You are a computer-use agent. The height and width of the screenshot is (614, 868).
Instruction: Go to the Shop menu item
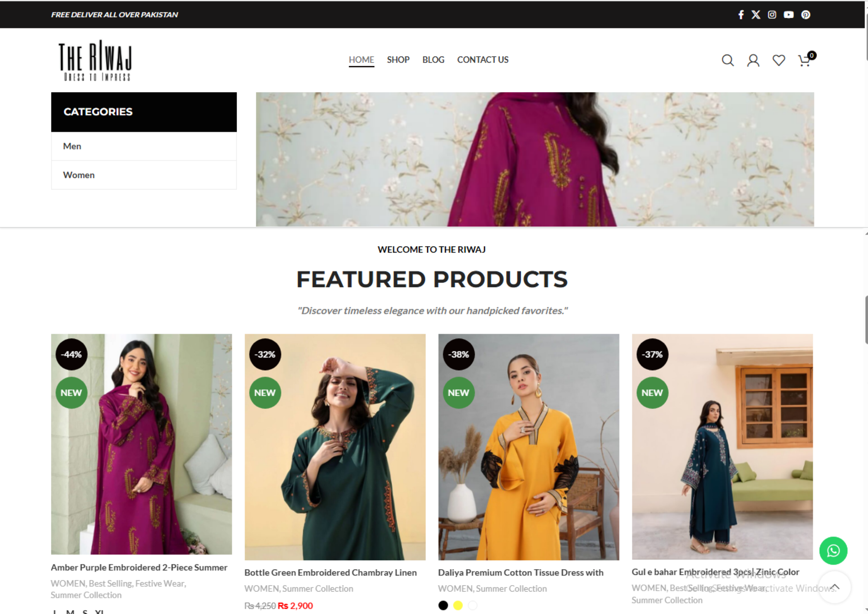[398, 60]
